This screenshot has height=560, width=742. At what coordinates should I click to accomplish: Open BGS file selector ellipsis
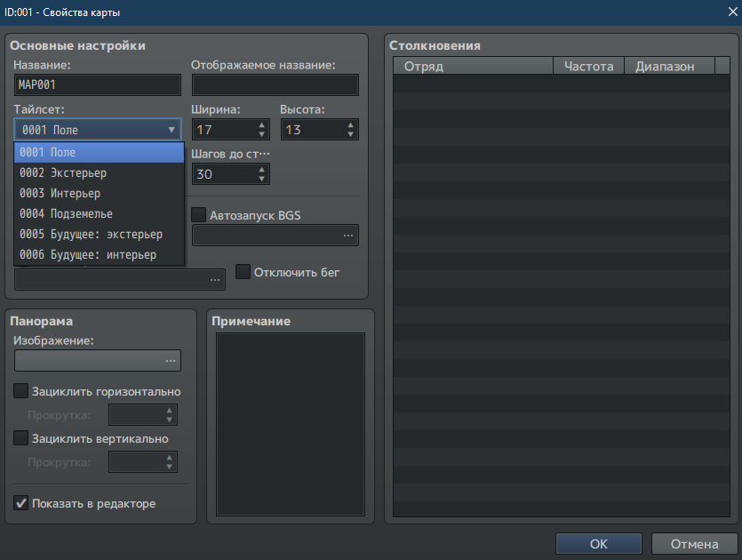tap(348, 236)
